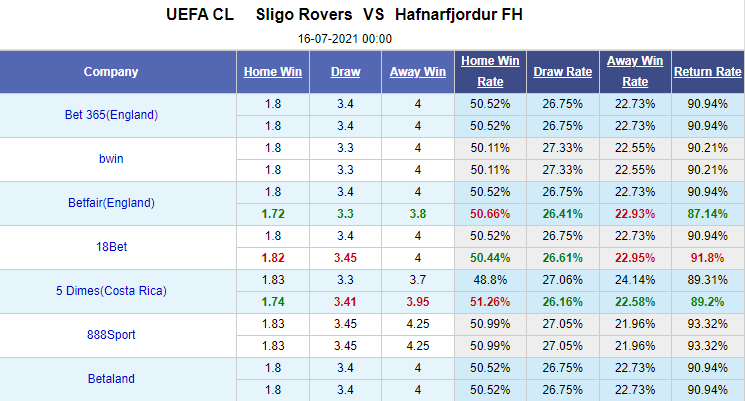This screenshot has width=745, height=401.
Task: Open the bwin bookmaker link
Action: click(x=111, y=159)
